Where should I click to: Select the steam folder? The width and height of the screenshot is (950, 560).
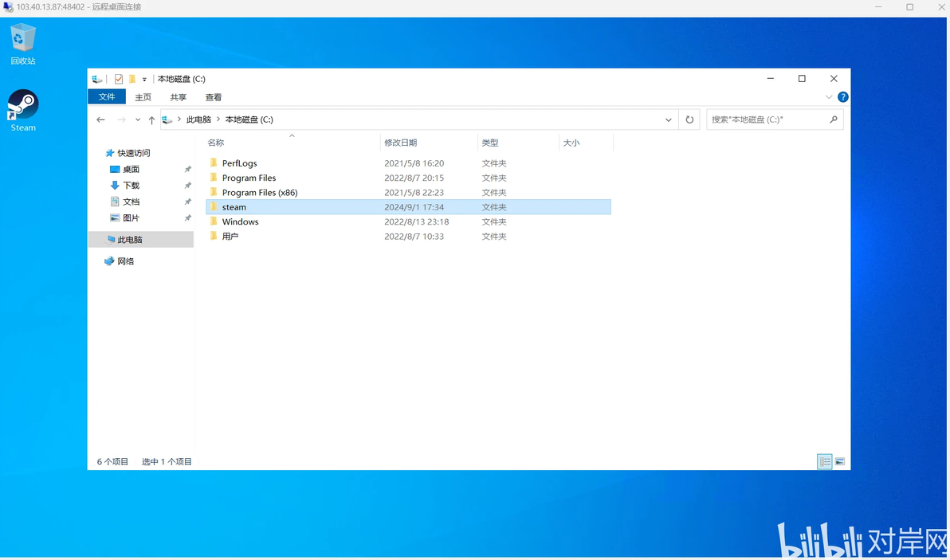(408, 207)
